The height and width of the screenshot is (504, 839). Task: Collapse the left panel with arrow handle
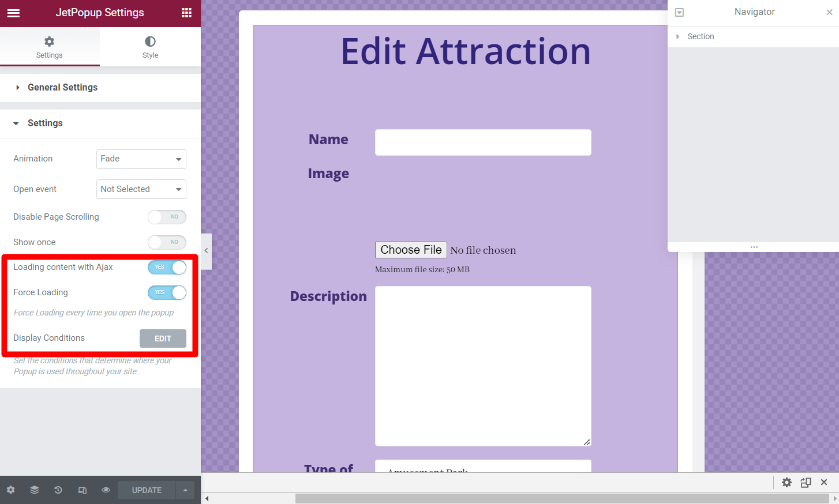(x=206, y=251)
